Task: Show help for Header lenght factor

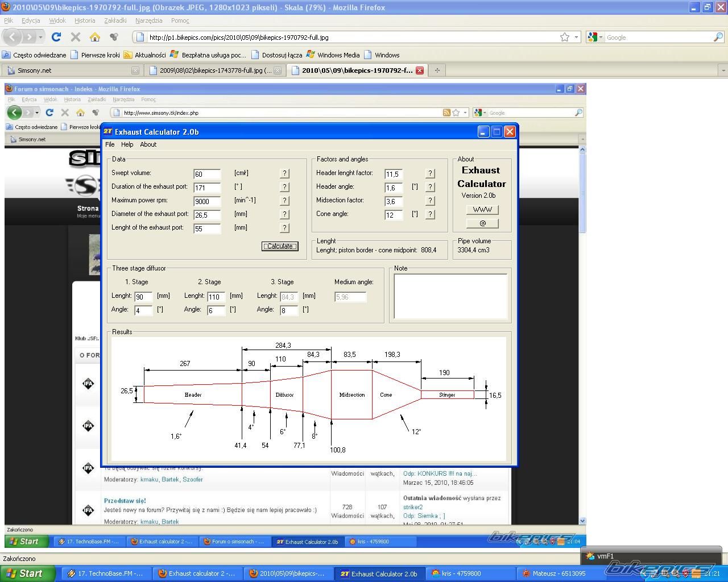Action: (430, 173)
